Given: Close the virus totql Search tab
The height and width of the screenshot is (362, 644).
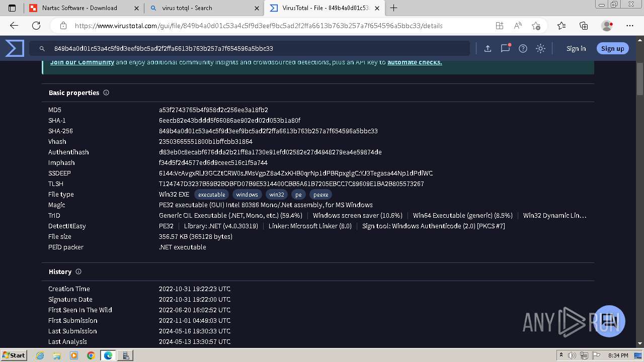Looking at the screenshot, I should tap(257, 8).
